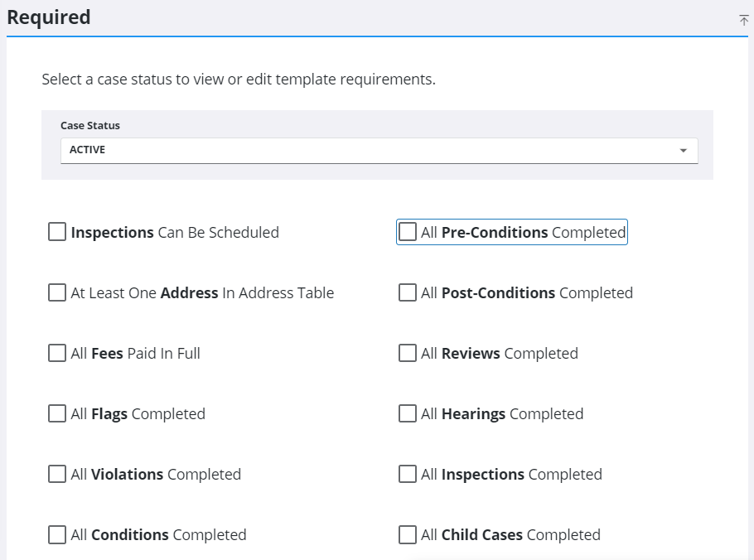The height and width of the screenshot is (560, 754).
Task: Select All Fees Paid In Full checkbox
Action: [57, 353]
